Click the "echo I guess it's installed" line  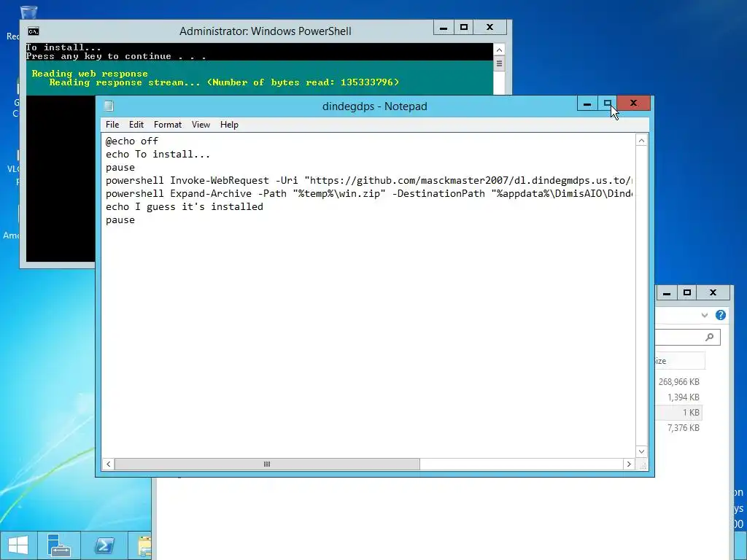pyautogui.click(x=185, y=206)
